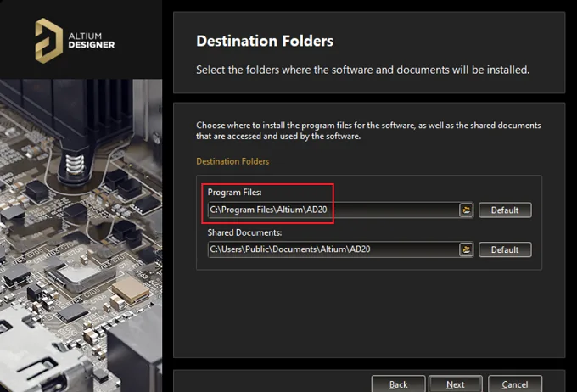The image size is (577, 392).
Task: Reset Program Files path with Default button
Action: pos(505,210)
